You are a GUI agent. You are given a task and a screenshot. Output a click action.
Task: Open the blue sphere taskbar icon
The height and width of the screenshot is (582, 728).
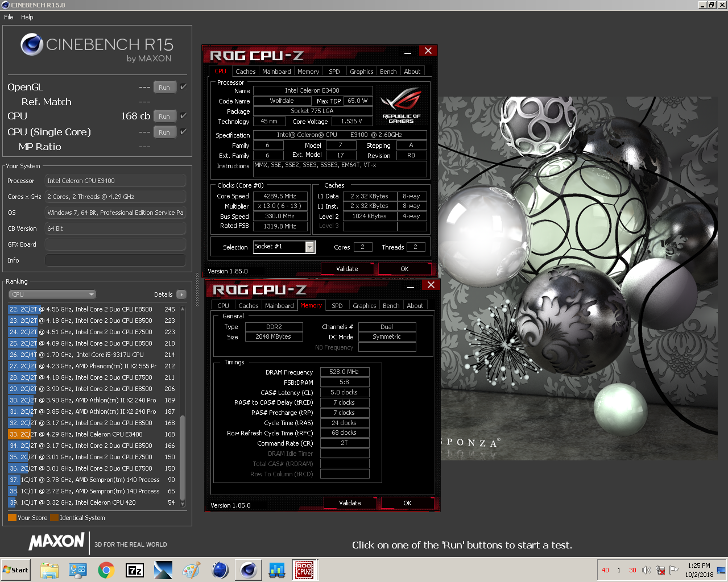[x=220, y=570]
